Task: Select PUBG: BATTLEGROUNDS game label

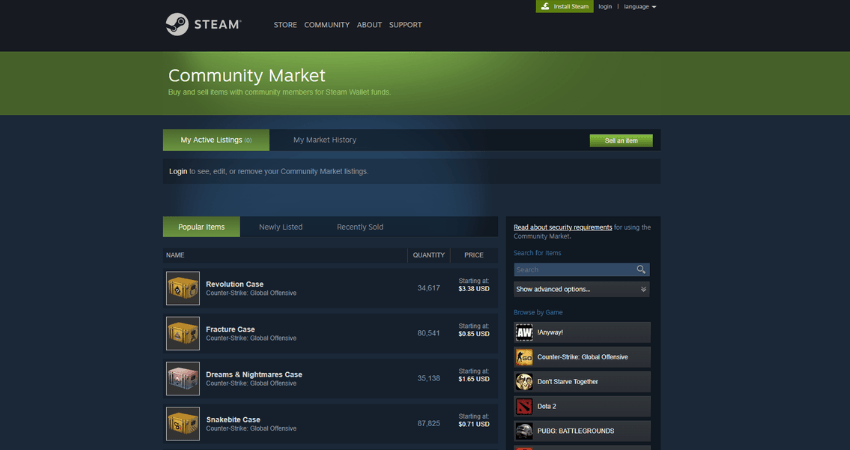Action: [576, 431]
